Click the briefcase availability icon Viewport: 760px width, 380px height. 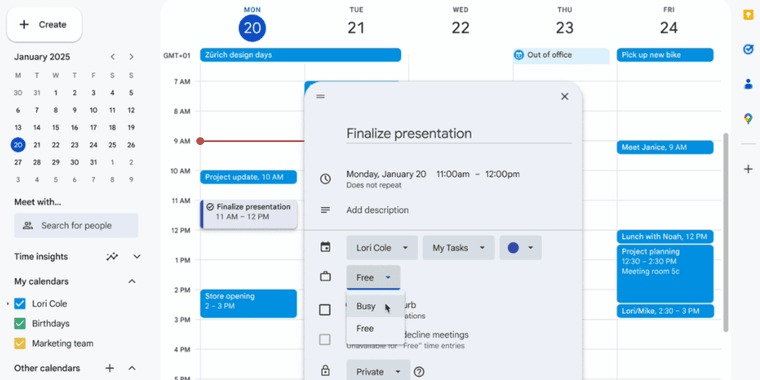[x=325, y=277]
